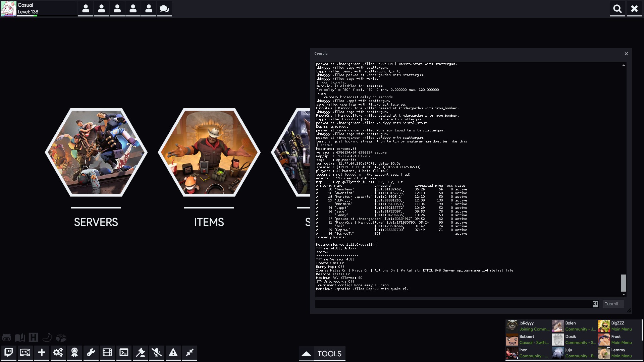
Task: Click the compress arrows icon
Action: [190, 353]
